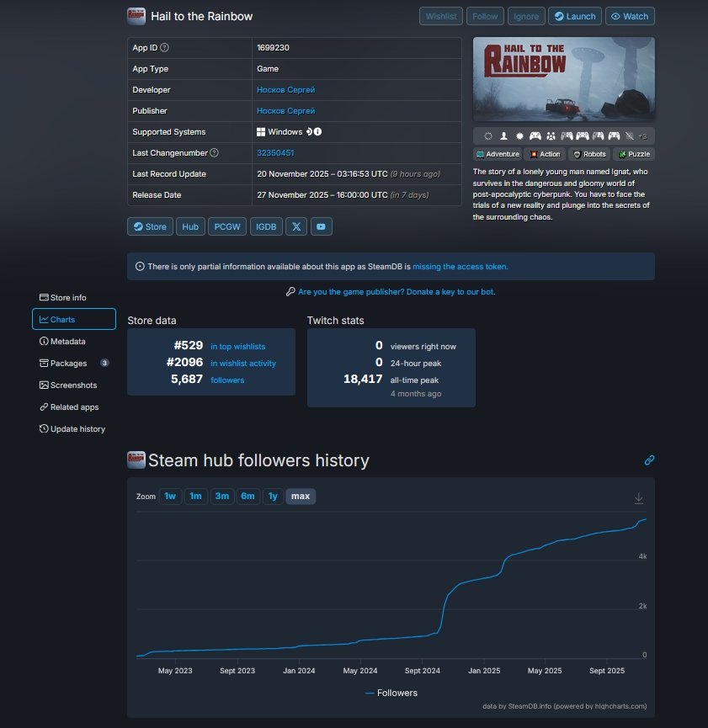Viewport: 708px width, 728px height.
Task: Click the info icon beside Windows
Action: click(x=317, y=132)
